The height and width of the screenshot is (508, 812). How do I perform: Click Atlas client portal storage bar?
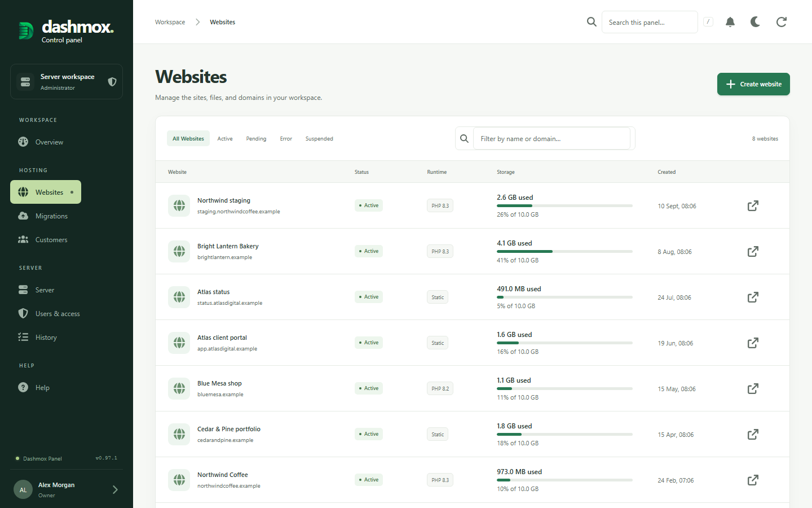click(564, 343)
